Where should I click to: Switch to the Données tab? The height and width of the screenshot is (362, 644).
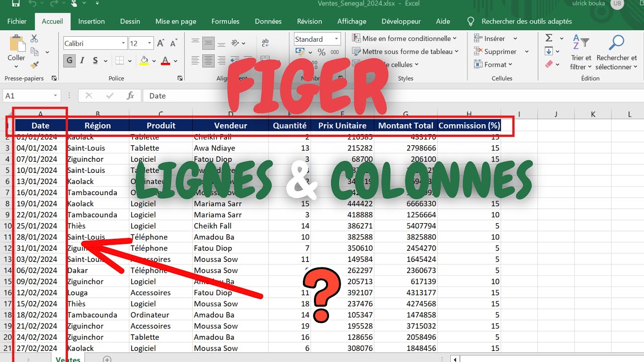point(268,21)
